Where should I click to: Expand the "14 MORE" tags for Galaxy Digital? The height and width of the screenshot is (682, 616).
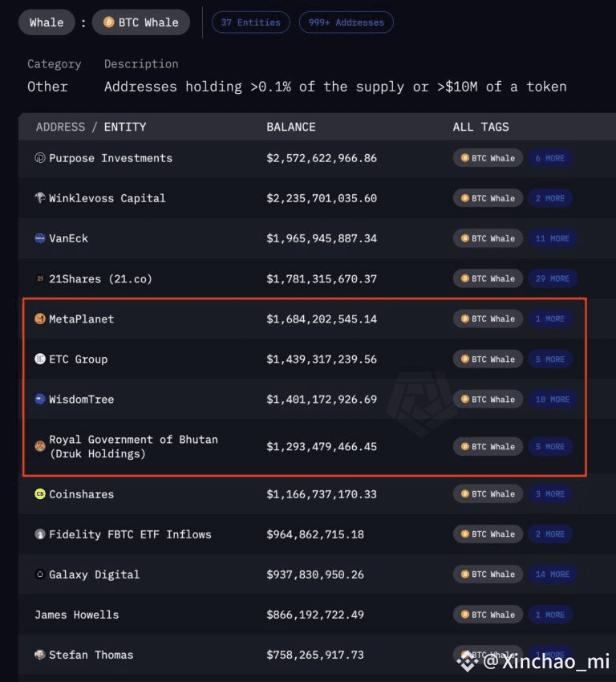(552, 574)
